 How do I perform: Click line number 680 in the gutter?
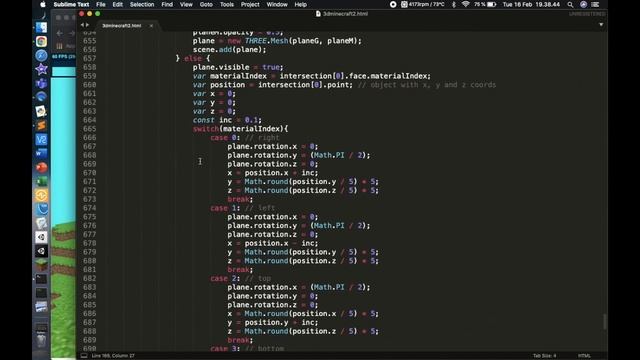[89, 261]
